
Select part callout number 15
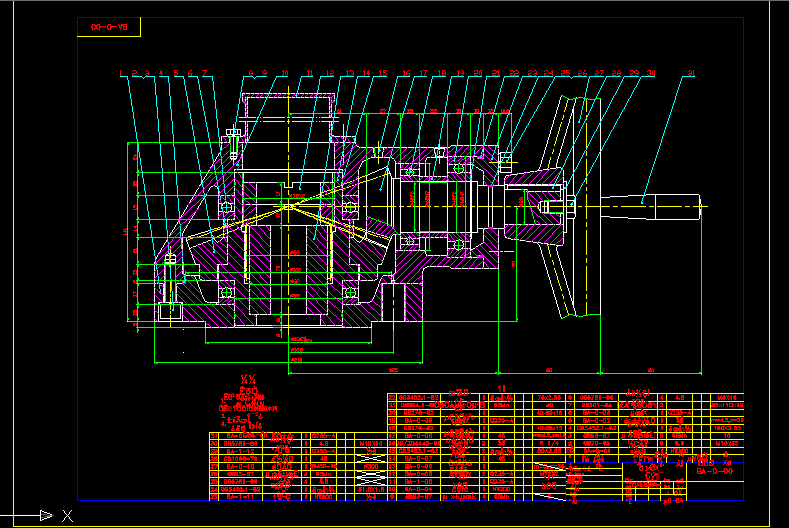point(383,73)
